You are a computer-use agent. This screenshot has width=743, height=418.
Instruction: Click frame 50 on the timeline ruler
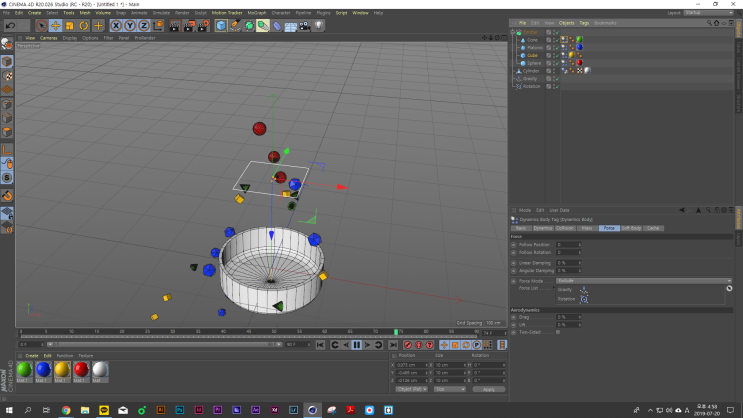(274, 332)
